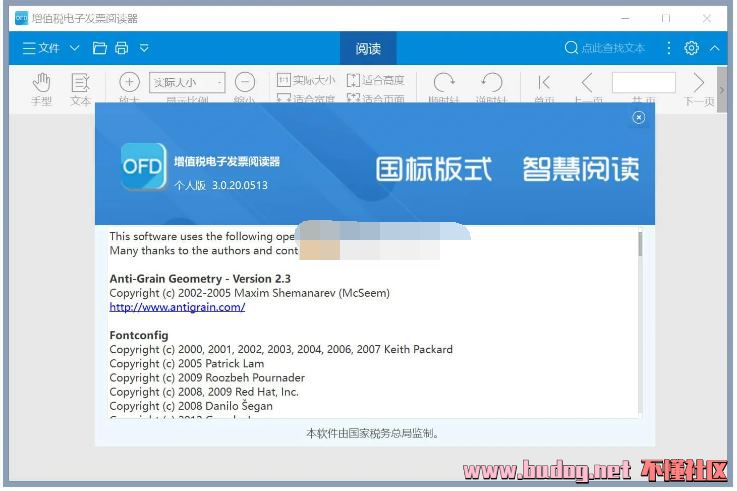Click the Copyright (c) 2008, 2009 Red Hat line
The height and width of the screenshot is (491, 737).
(x=204, y=391)
